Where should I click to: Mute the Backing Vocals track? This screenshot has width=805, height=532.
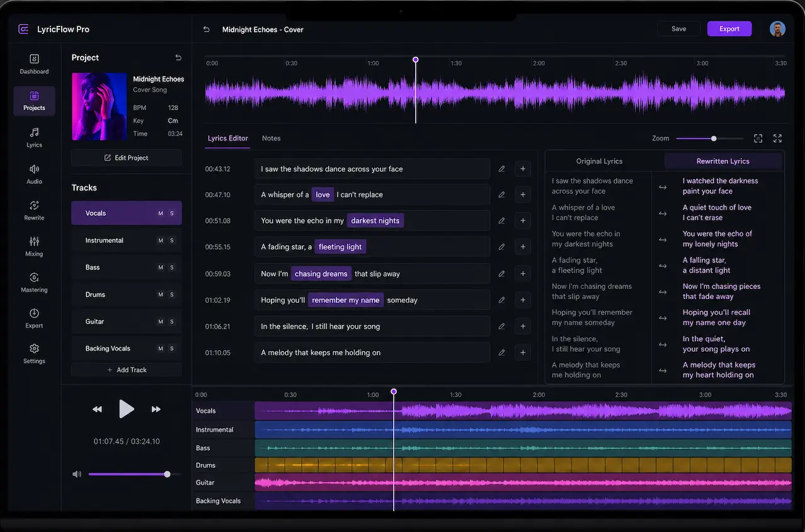(x=161, y=349)
